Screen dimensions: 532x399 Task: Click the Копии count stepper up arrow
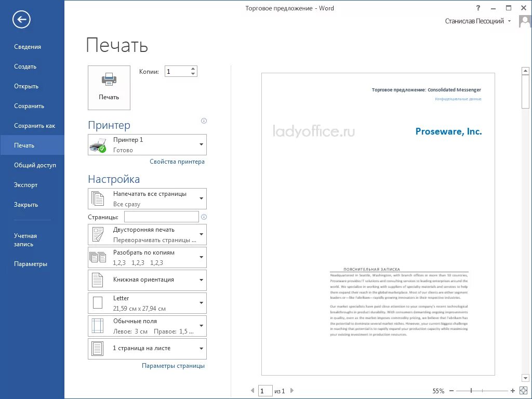tap(194, 68)
